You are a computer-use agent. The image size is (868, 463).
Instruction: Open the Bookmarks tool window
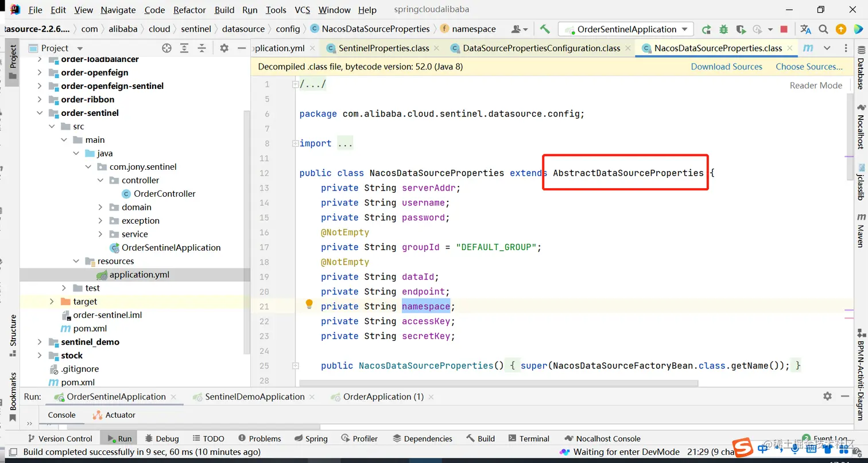tap(13, 397)
